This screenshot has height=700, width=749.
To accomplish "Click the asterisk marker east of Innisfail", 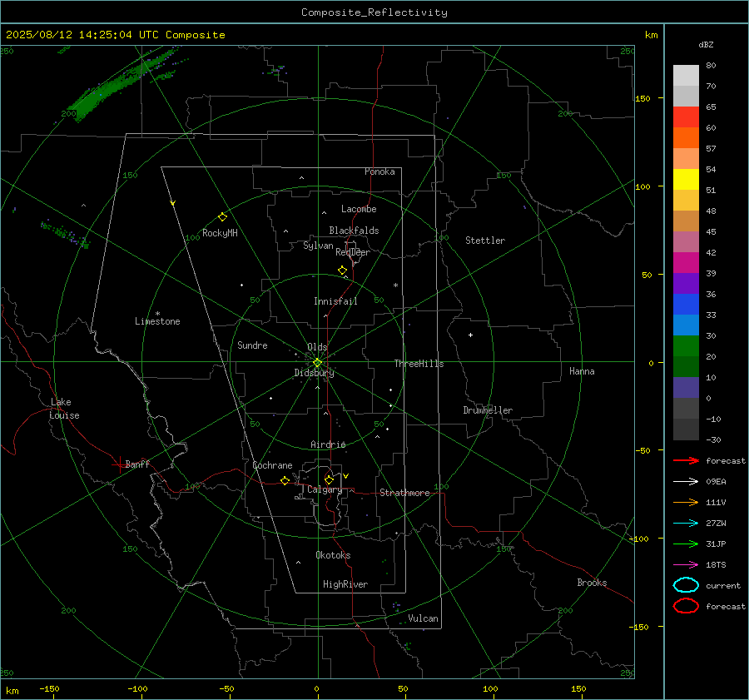I will click(395, 285).
